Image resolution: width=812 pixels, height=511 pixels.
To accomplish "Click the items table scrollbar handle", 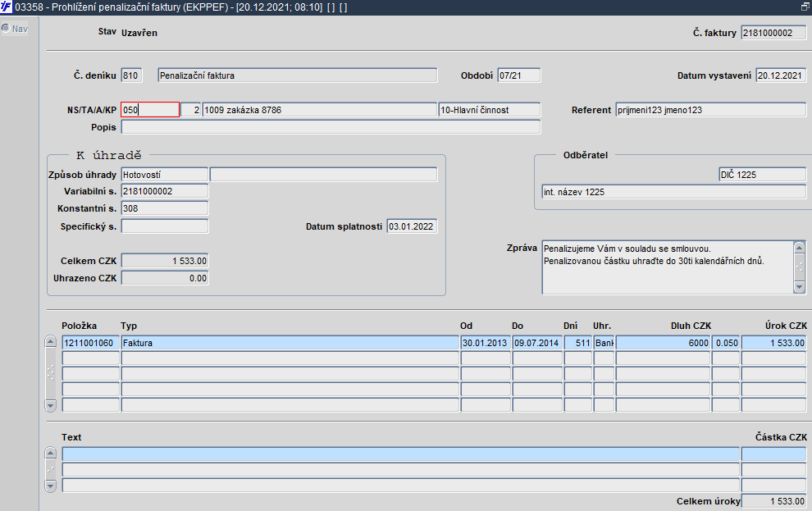I will (50, 373).
